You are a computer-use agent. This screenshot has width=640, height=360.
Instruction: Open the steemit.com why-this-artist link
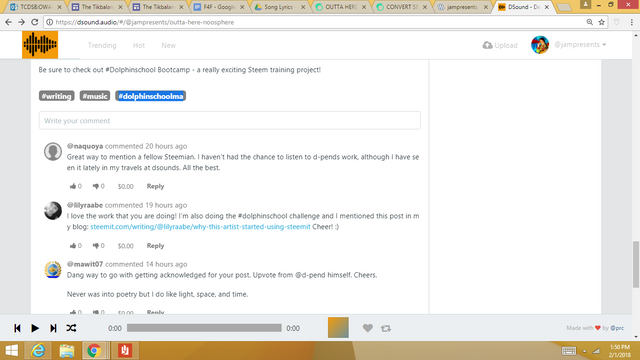coord(200,227)
